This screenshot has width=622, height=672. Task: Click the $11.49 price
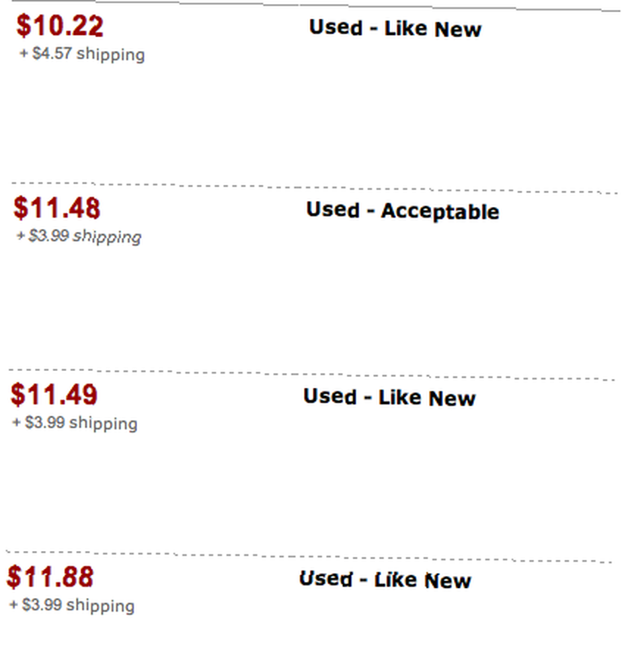54,394
